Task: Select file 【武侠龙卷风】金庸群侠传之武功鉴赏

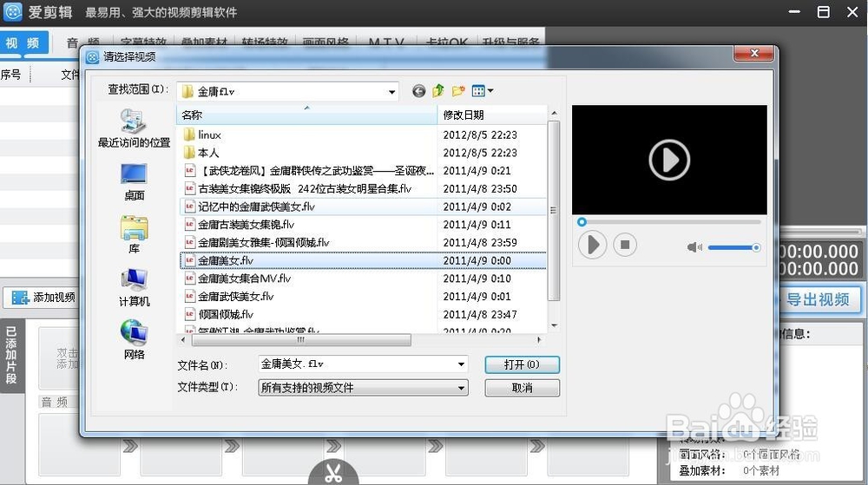Action: click(x=363, y=170)
